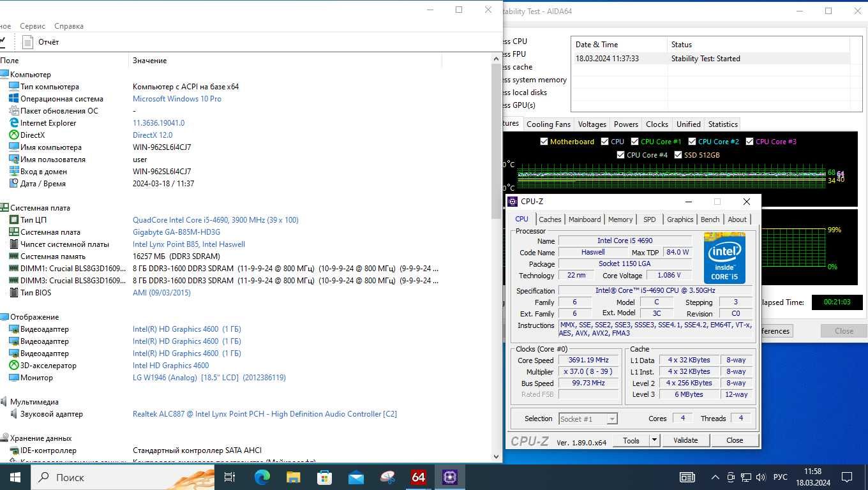The image size is (868, 490).
Task: Click the IDE-контроллер row icon
Action: pos(14,450)
